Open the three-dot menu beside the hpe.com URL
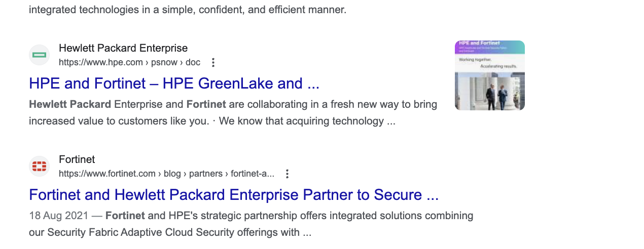The width and height of the screenshot is (644, 249). pyautogui.click(x=213, y=62)
